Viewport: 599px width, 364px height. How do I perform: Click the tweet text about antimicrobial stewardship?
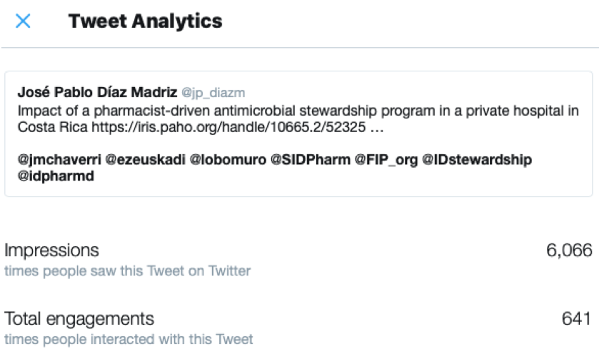tap(298, 111)
